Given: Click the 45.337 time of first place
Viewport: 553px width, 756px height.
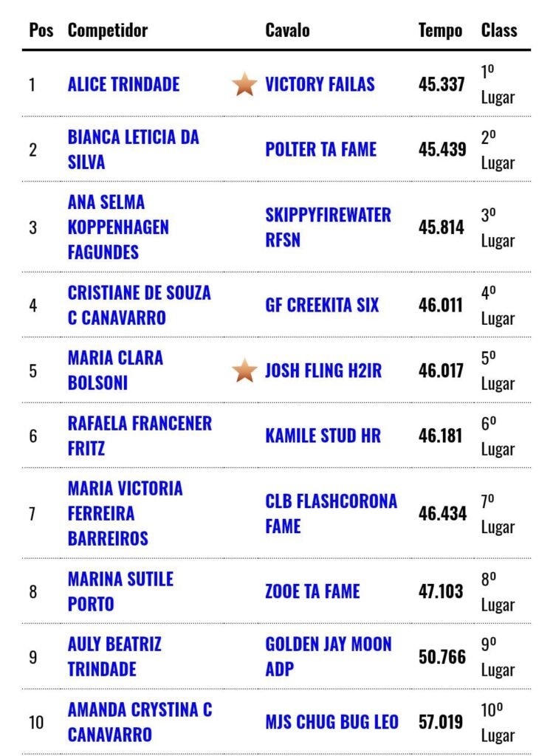Looking at the screenshot, I should point(442,84).
